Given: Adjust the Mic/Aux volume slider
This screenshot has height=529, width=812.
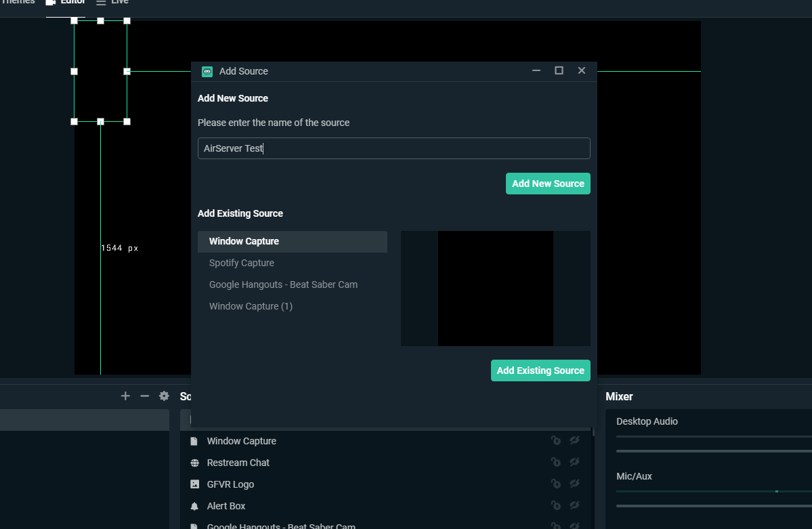Looking at the screenshot, I should point(714,506).
